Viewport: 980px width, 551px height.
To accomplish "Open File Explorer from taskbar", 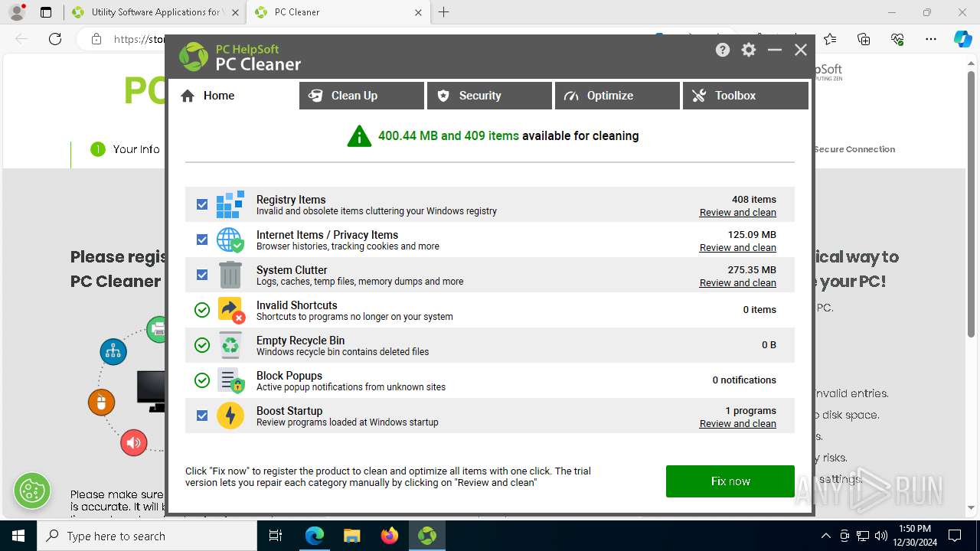I will 352,536.
